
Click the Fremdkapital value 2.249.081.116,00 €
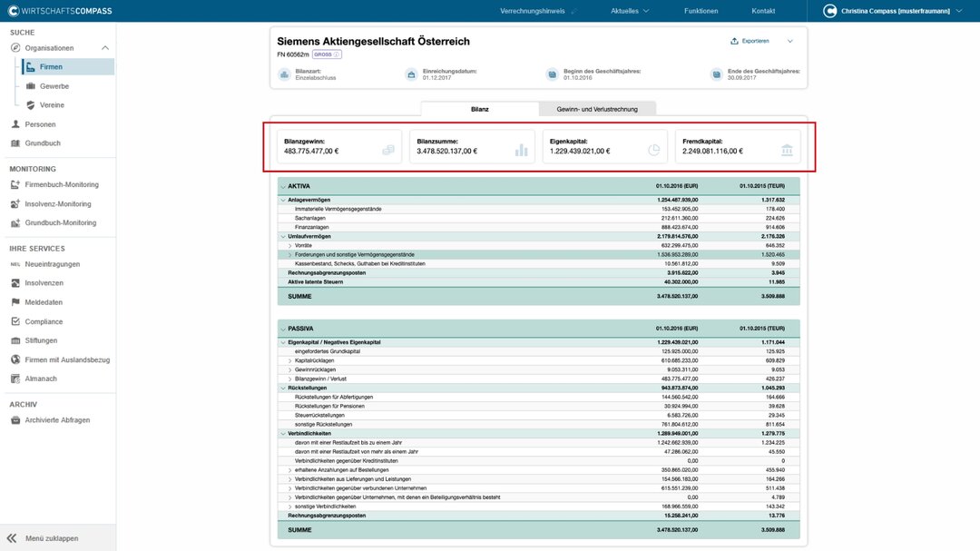click(x=712, y=152)
